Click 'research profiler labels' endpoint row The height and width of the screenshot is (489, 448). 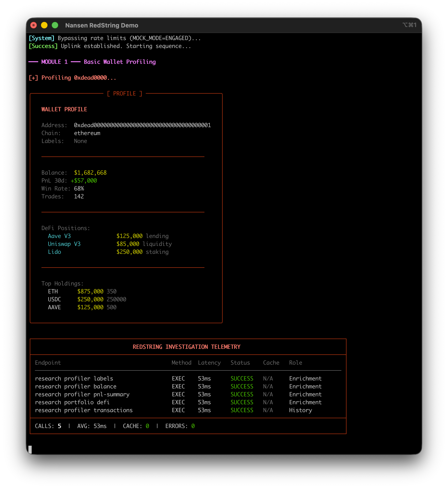(74, 379)
